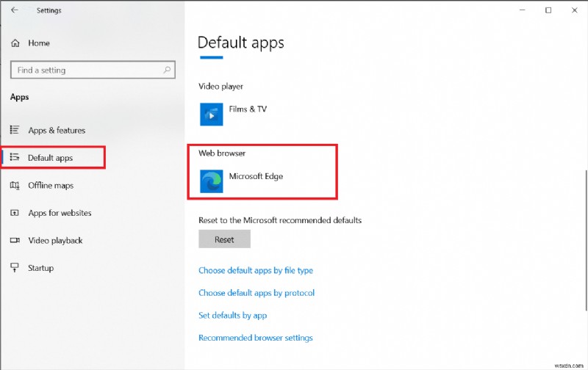This screenshot has height=370, width=588.
Task: Go to Video playback settings
Action: pyautogui.click(x=54, y=241)
